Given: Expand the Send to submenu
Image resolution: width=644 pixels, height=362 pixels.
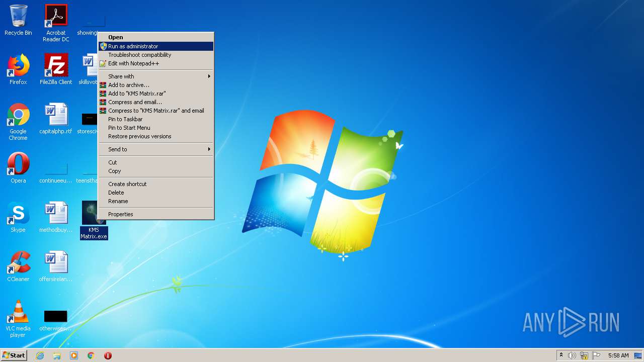Looking at the screenshot, I should pos(156,149).
